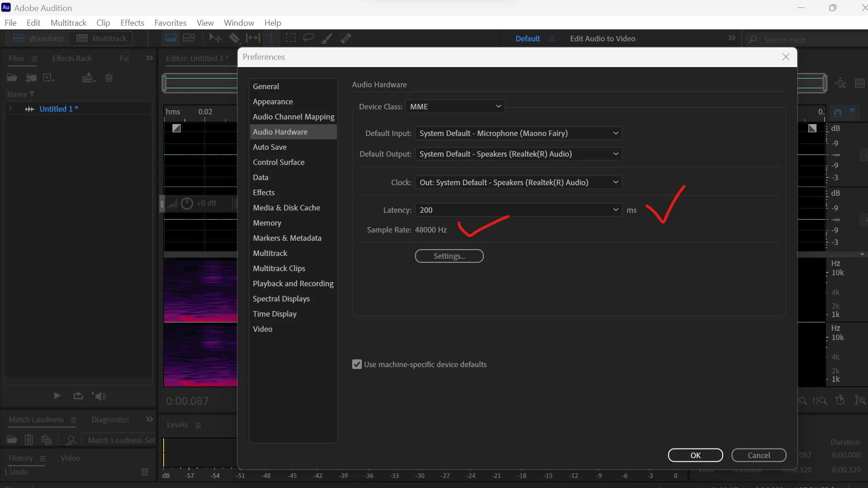868x488 pixels.
Task: Click the zoom navigator icon at top right
Action: coord(840,83)
